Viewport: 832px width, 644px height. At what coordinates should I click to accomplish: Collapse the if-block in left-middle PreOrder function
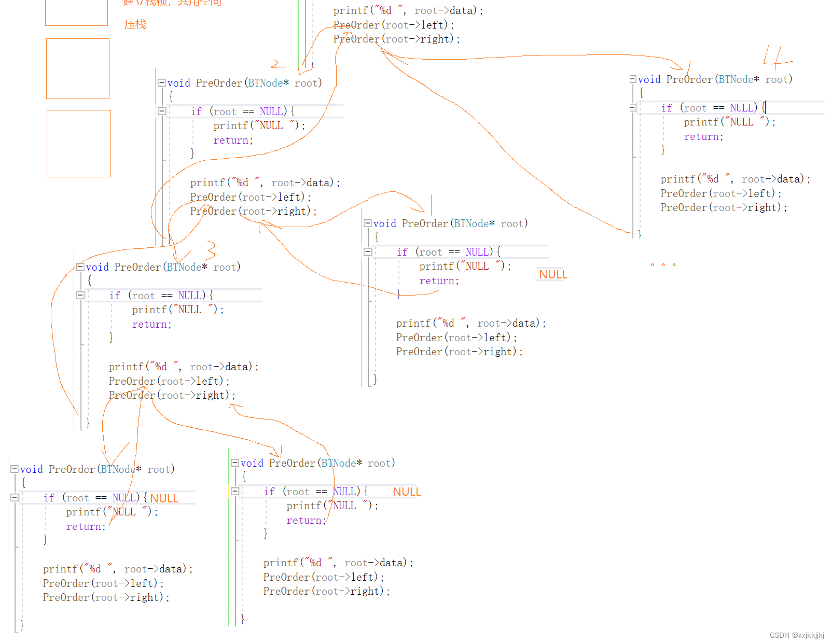pos(80,295)
